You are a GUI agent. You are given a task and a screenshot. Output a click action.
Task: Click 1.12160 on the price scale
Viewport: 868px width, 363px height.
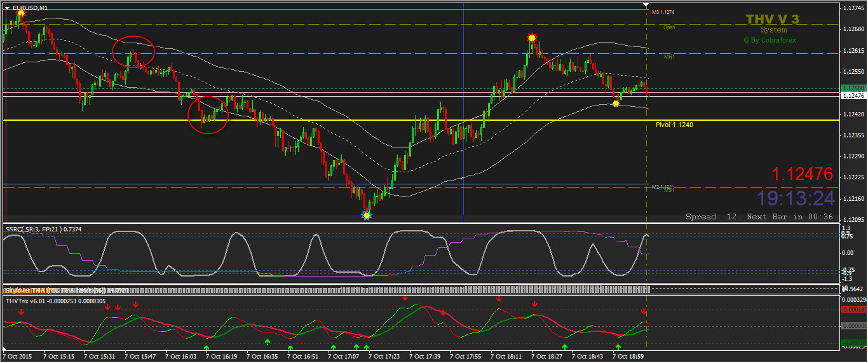855,199
